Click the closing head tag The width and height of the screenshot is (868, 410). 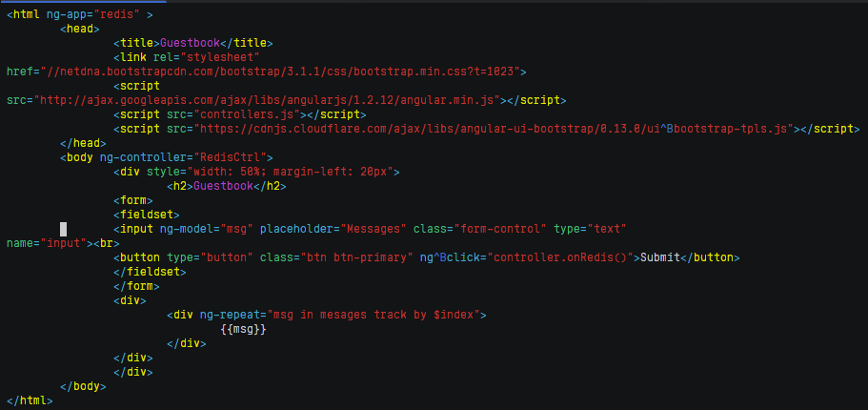(x=83, y=143)
